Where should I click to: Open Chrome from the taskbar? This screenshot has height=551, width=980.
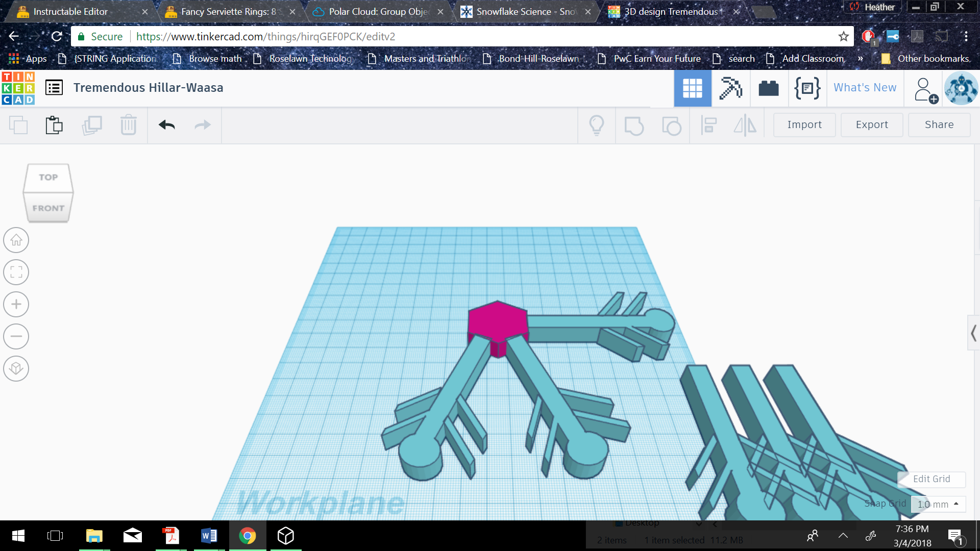pyautogui.click(x=248, y=536)
